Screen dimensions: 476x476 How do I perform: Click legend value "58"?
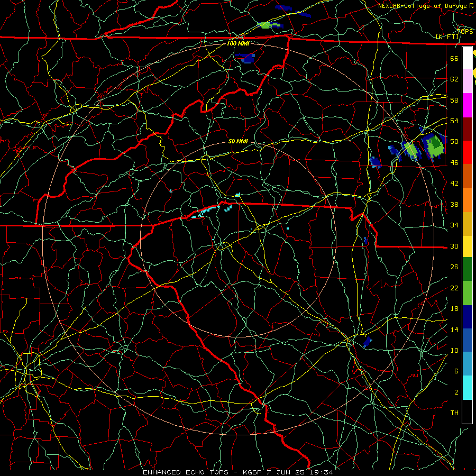pyautogui.click(x=454, y=100)
